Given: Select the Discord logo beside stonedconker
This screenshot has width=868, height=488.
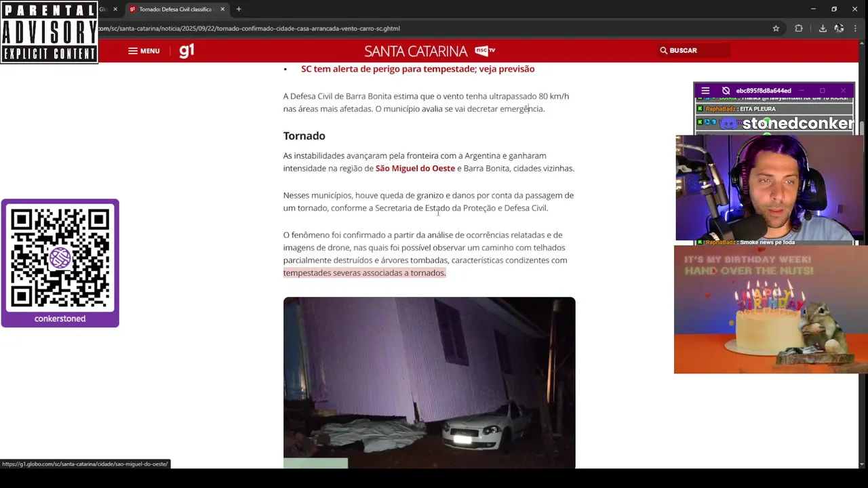Looking at the screenshot, I should tap(729, 123).
